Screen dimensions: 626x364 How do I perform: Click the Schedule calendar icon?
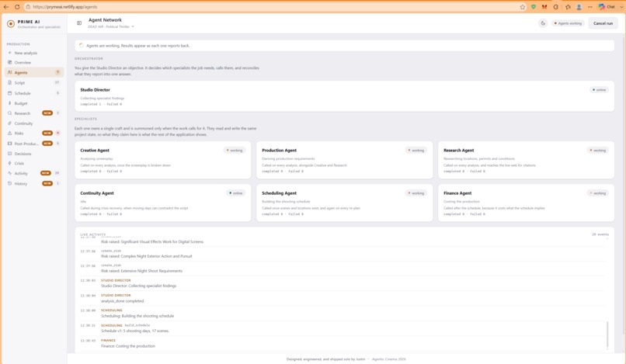tap(9, 93)
